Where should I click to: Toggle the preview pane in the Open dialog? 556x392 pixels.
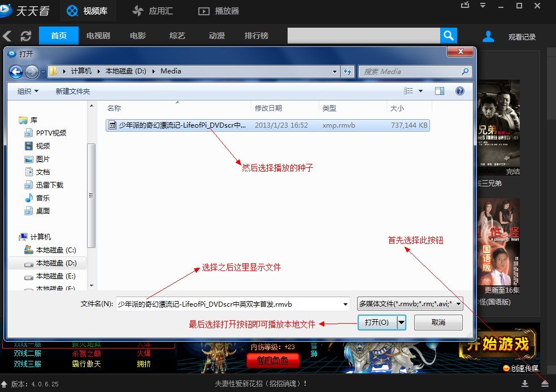(440, 90)
